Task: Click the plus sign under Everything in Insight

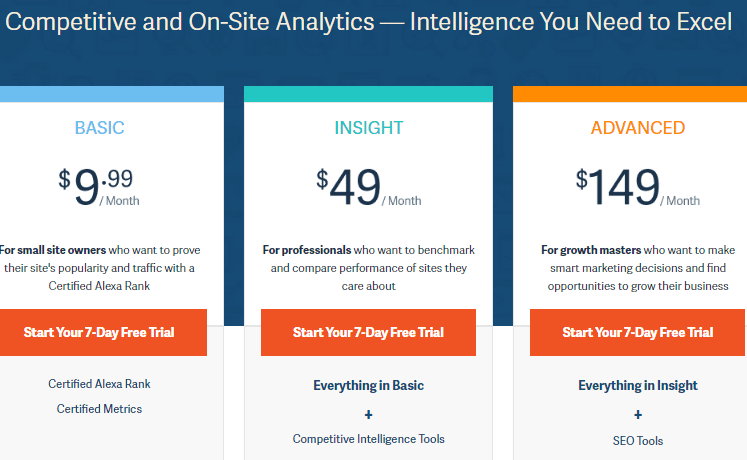Action: 638,415
